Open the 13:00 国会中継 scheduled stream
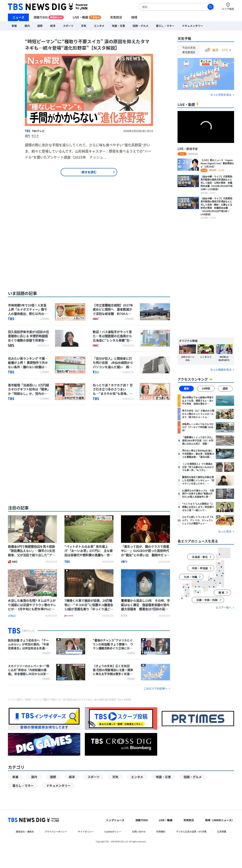Viewport: 242px width, 868px height. pyautogui.click(x=188, y=203)
